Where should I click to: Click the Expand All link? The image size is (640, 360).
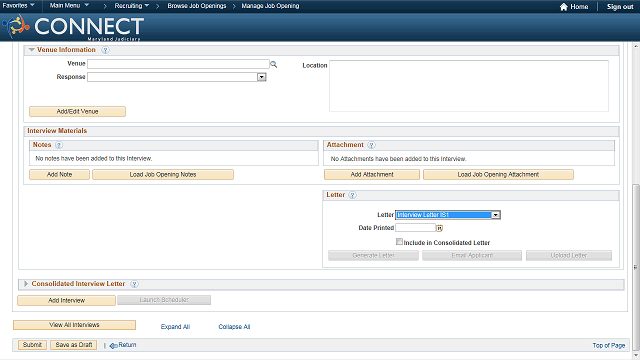175,327
